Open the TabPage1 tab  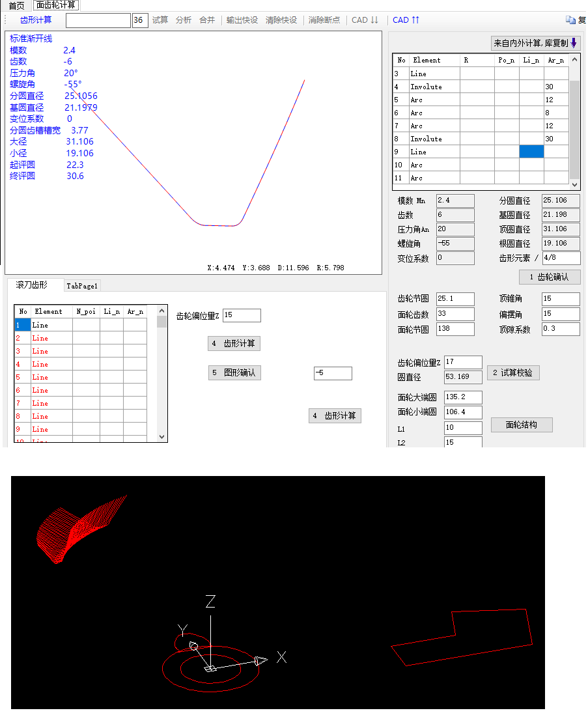click(x=82, y=286)
